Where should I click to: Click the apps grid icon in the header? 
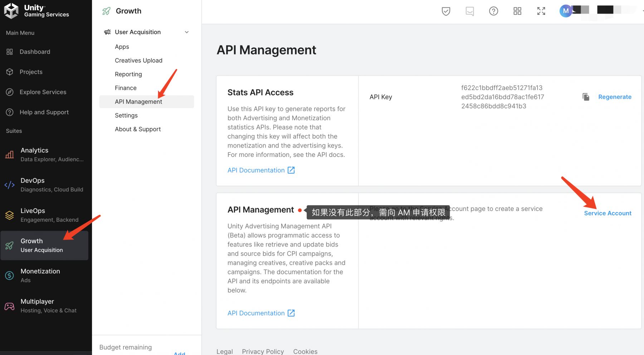click(x=517, y=11)
